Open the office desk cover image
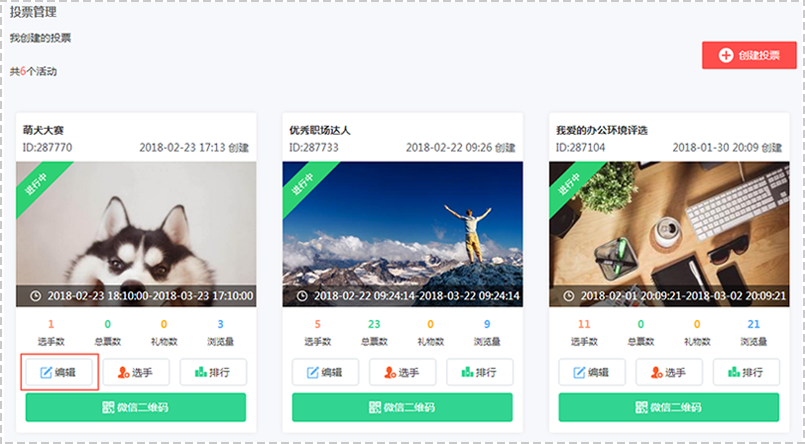805x444 pixels. (x=669, y=234)
